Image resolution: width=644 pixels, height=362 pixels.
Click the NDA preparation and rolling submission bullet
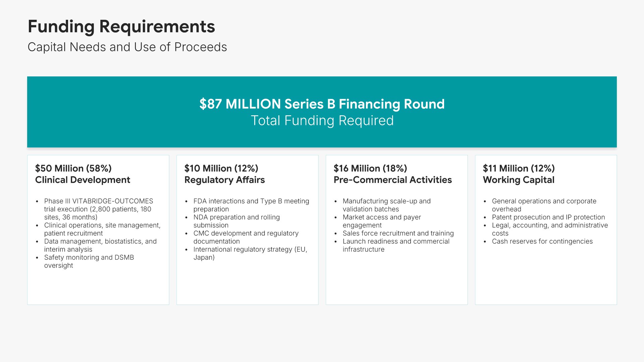(x=236, y=221)
